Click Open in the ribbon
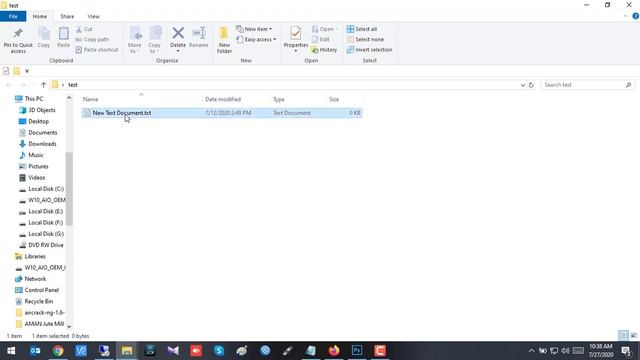Viewport: 640px width, 360px height. coord(325,29)
